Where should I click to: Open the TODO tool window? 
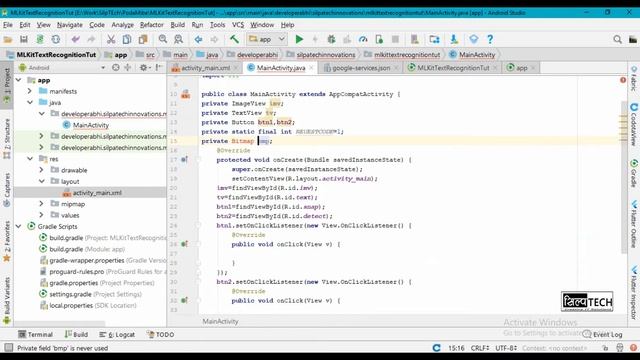(160, 335)
